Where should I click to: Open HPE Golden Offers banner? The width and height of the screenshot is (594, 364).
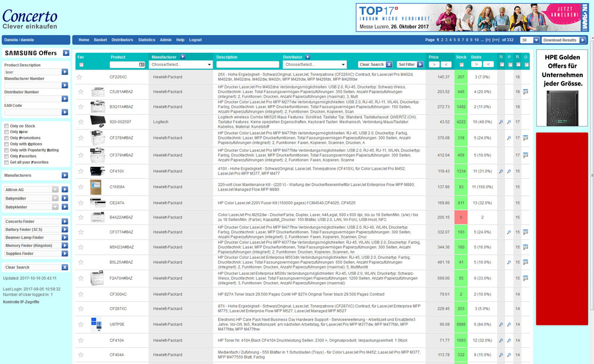pos(562,88)
